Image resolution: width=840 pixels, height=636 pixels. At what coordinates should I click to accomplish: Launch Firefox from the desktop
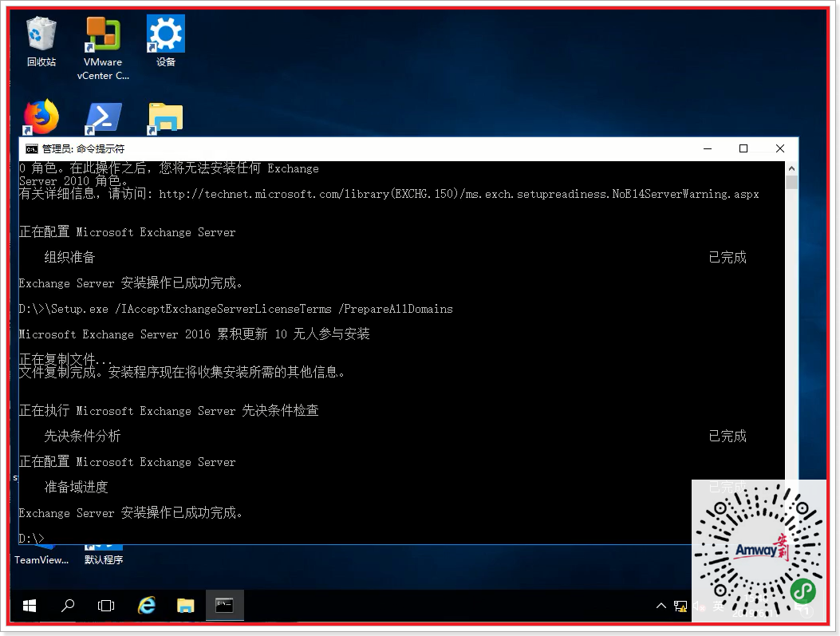tap(41, 117)
